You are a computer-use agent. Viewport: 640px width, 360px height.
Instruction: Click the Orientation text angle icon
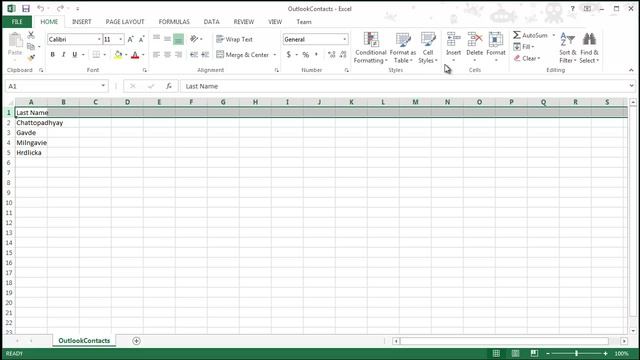[194, 39]
